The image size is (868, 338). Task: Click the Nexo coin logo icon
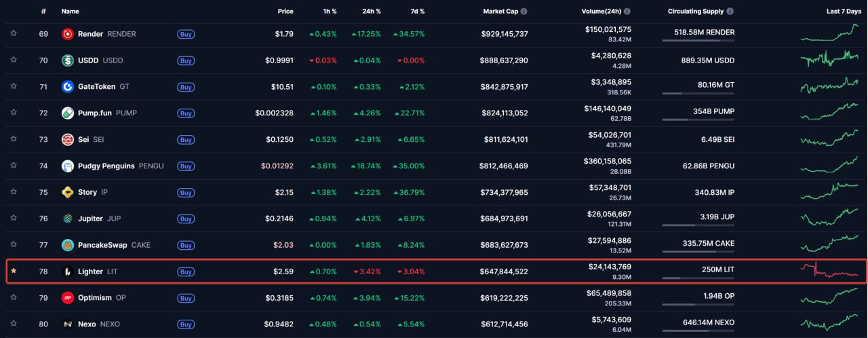tap(68, 324)
